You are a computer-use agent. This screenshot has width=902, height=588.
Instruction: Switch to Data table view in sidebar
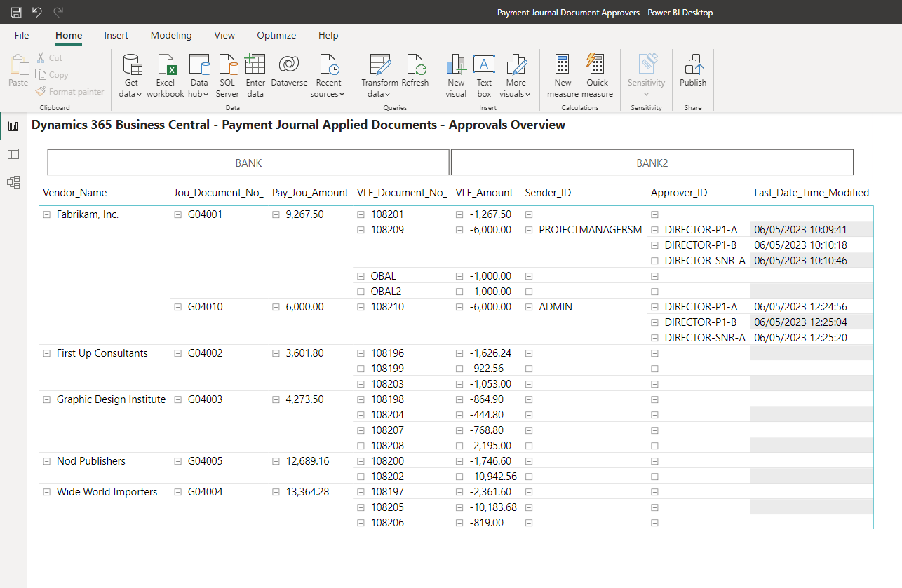pyautogui.click(x=13, y=154)
